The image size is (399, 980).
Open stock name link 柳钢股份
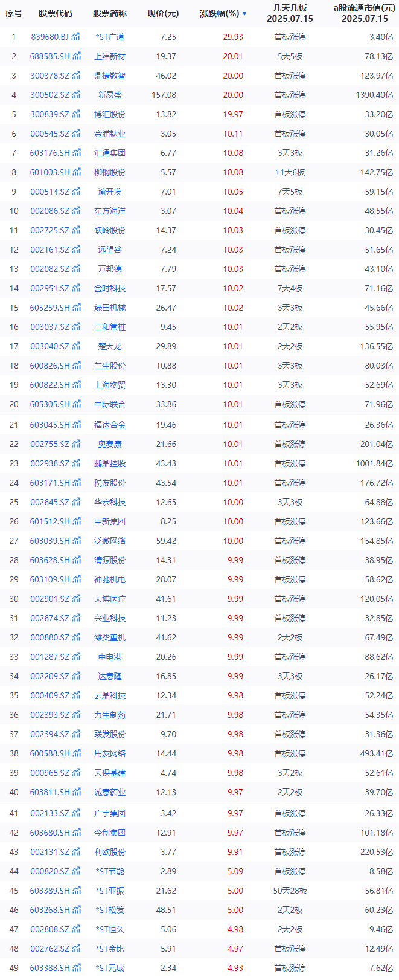(110, 172)
